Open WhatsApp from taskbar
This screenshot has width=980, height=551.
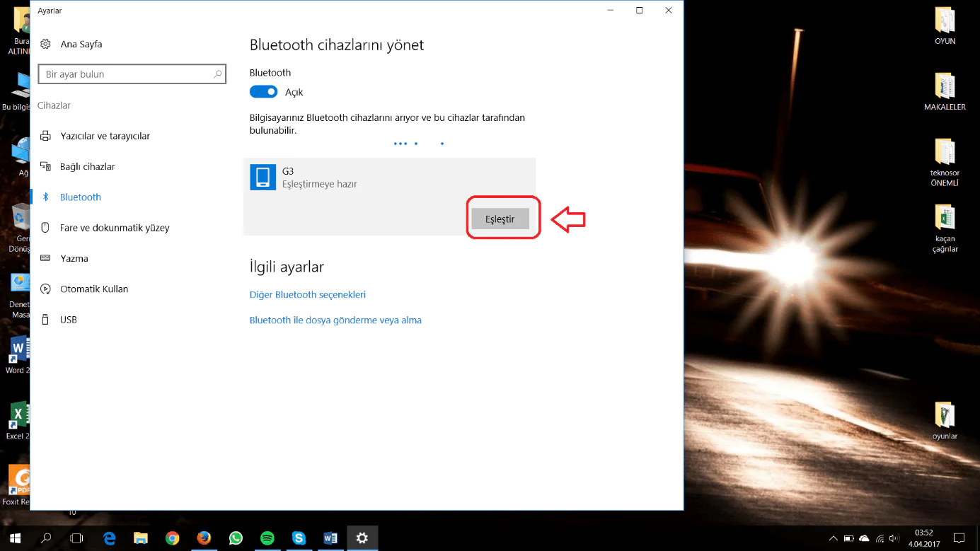[236, 538]
